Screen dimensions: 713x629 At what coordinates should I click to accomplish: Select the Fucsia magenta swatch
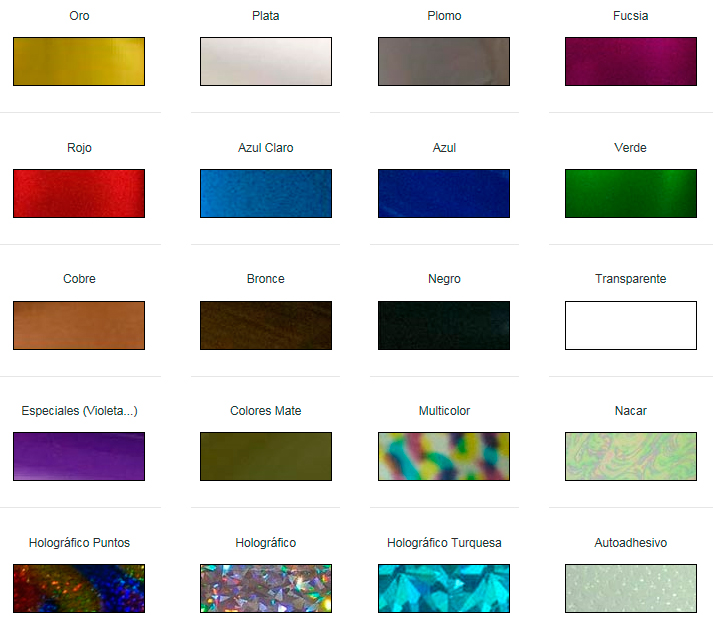pos(631,61)
